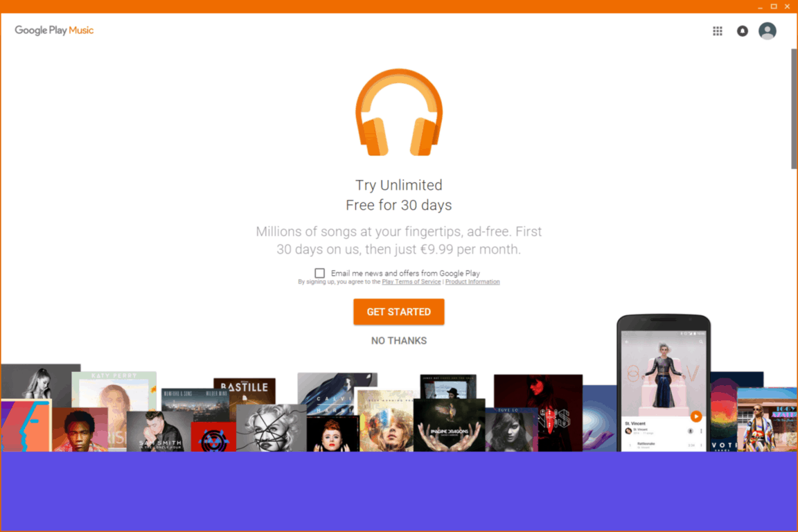The height and width of the screenshot is (532, 798).
Task: Minimize the Google Play Music window
Action: (x=760, y=7)
